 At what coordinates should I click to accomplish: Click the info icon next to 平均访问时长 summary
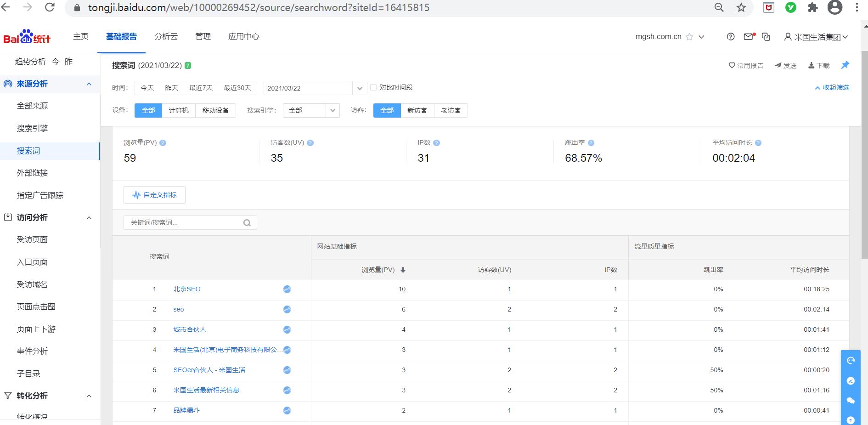point(758,143)
